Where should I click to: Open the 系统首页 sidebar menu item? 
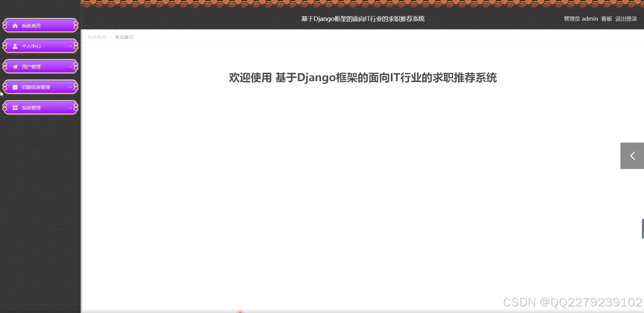(40, 25)
